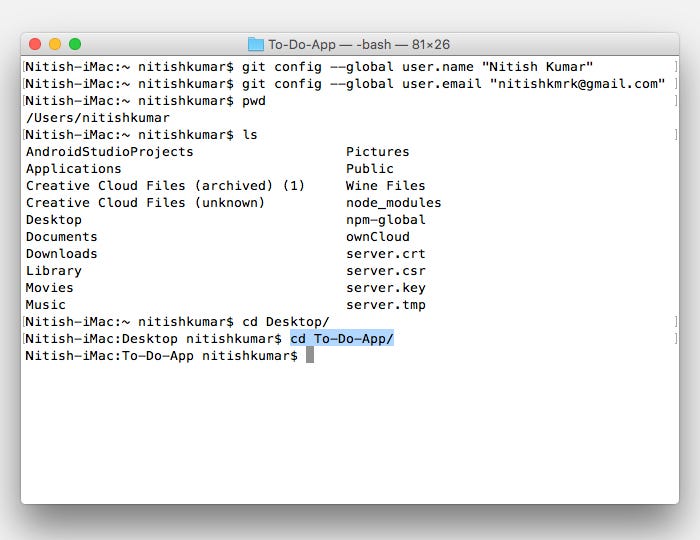Click Library in the ls listing
700x540 pixels.
54,271
